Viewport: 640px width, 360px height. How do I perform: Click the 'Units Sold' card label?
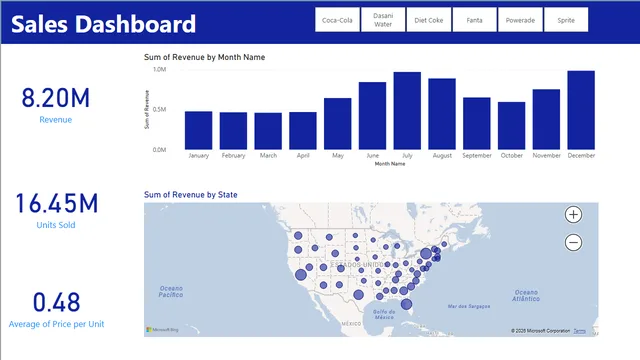click(x=56, y=225)
